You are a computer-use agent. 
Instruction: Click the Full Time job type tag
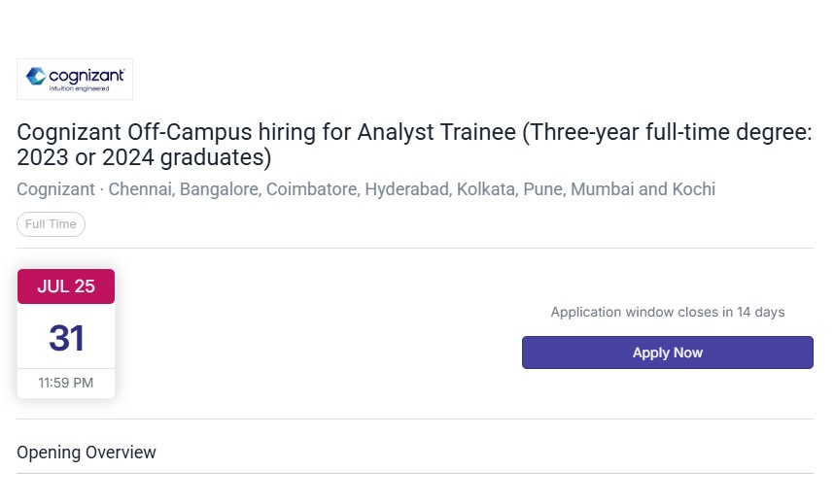pos(51,224)
